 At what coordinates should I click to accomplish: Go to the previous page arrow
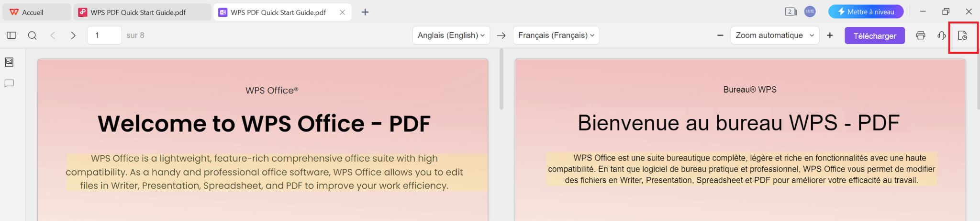coord(53,35)
